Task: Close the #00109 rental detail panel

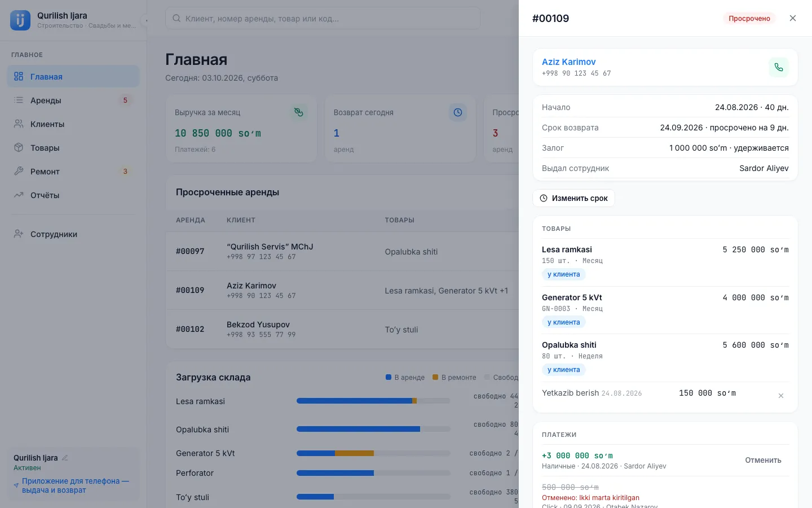Action: (793, 18)
